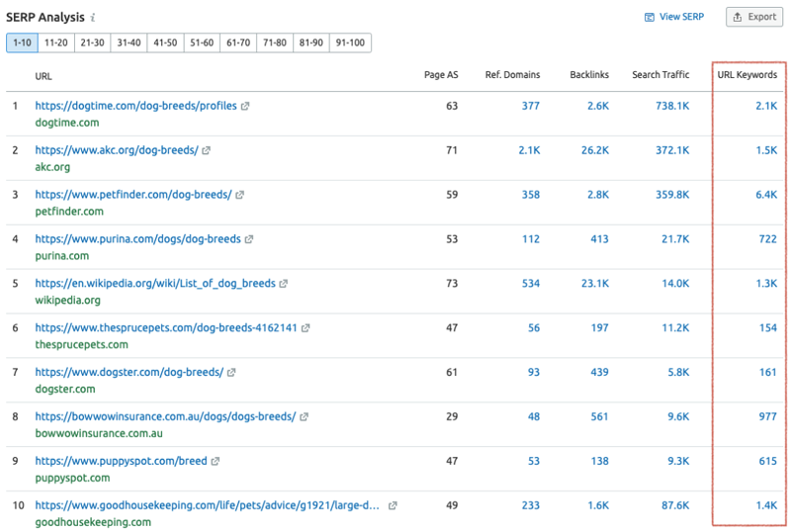Image resolution: width=791 pixels, height=532 pixels.
Task: Open the puppyspot.com/breed URL
Action: [x=121, y=462]
